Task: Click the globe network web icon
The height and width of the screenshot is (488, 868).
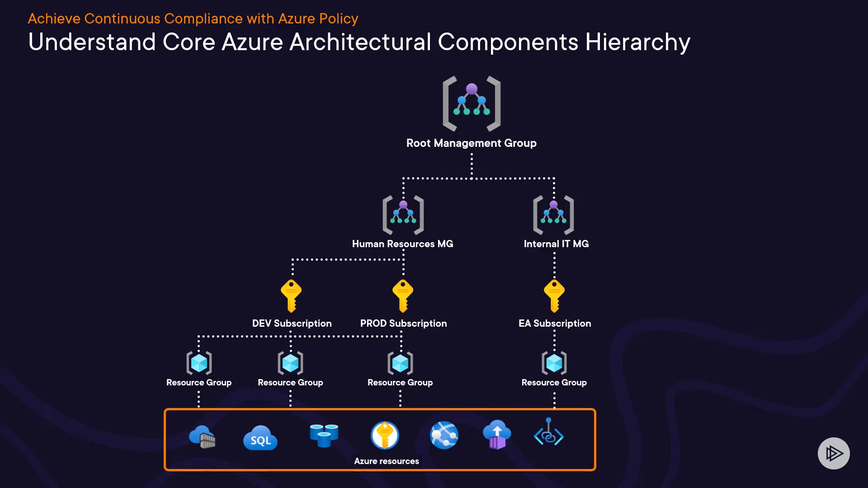Action: [x=444, y=435]
